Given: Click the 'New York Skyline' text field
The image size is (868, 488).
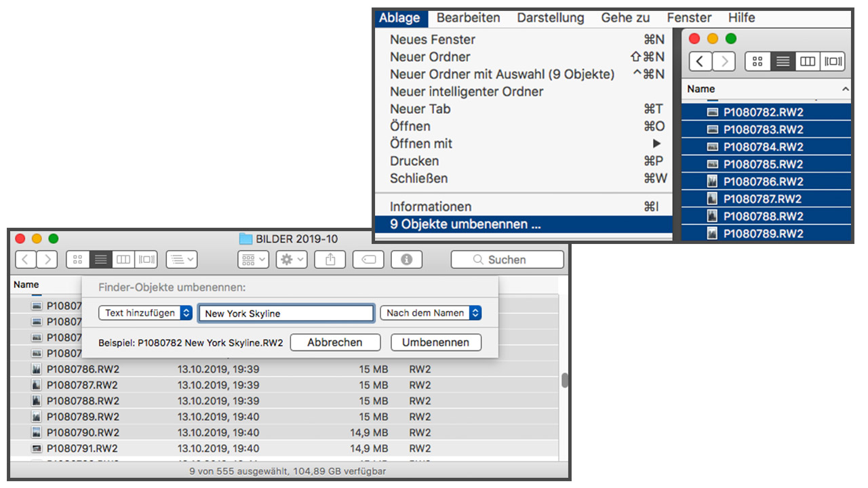Looking at the screenshot, I should tap(285, 313).
